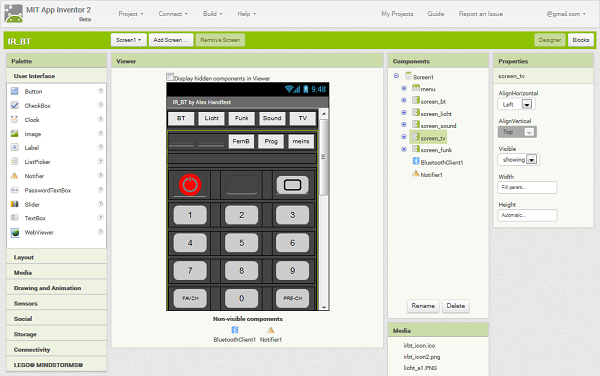Select Notifier1 icon under non-visible components
Screen dimensions: 600x376
click(271, 330)
